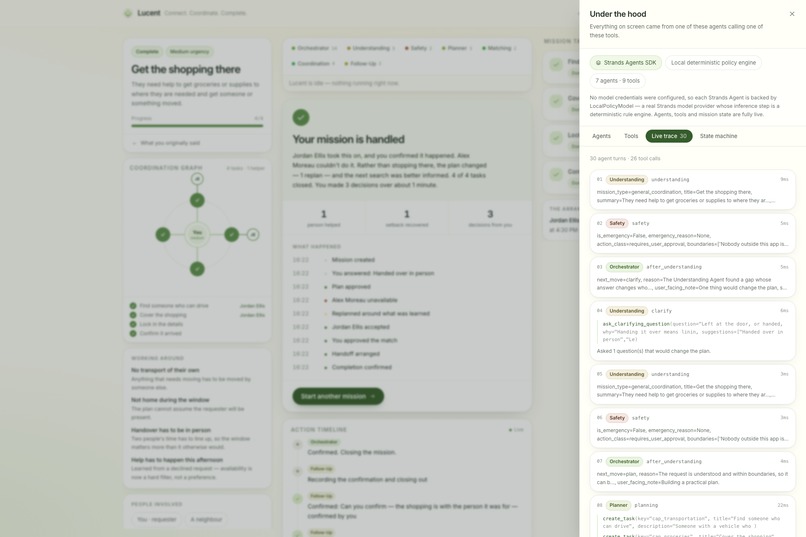Click the Orchestrator badge on entry 07
Viewport: 806px width, 537px height.
click(x=624, y=461)
